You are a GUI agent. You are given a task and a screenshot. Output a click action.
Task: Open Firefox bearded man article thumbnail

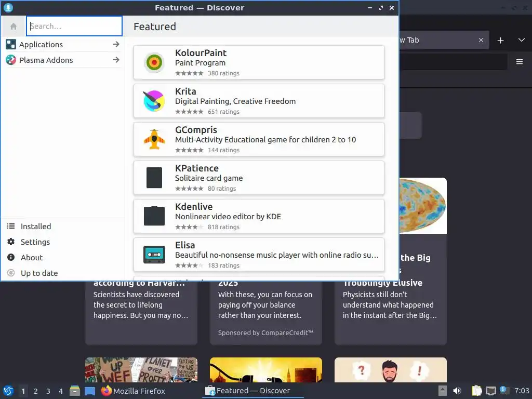tap(391, 370)
